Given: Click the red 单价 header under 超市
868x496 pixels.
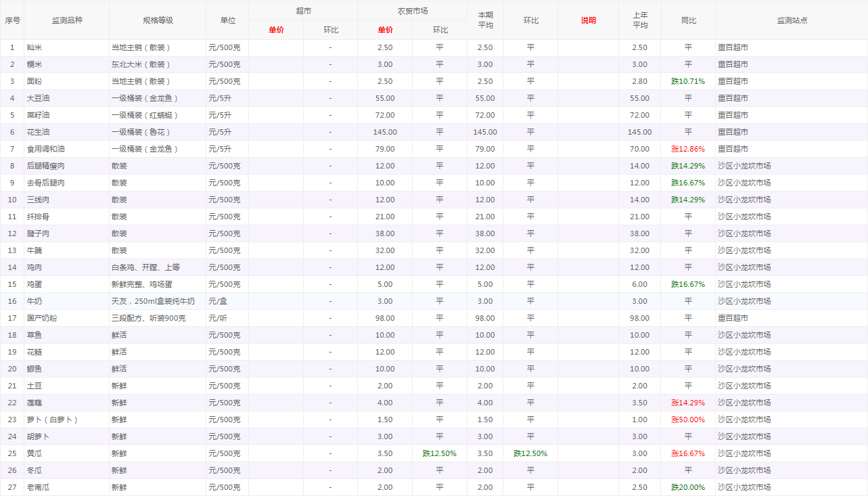Looking at the screenshot, I should pyautogui.click(x=276, y=30).
